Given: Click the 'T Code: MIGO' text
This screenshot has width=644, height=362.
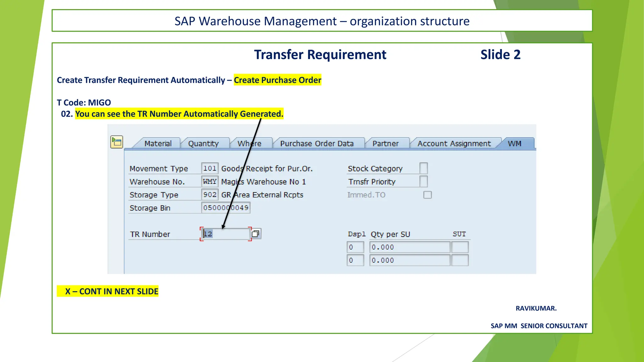Looking at the screenshot, I should coord(84,102).
